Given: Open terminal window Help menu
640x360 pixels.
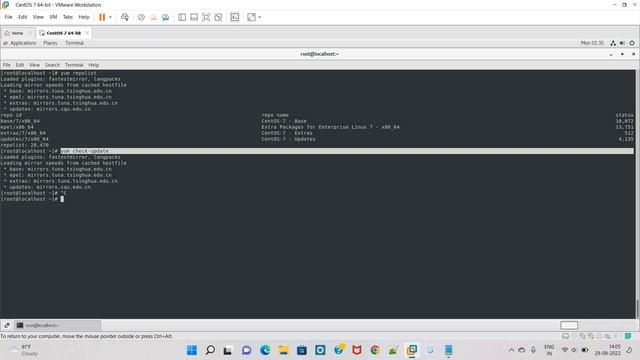Looking at the screenshot, I should 94,65.
